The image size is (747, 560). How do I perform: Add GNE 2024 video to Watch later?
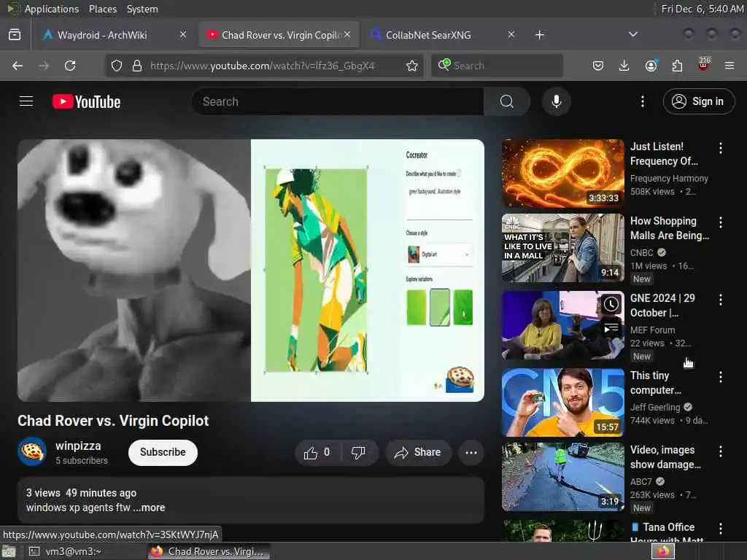point(611,304)
